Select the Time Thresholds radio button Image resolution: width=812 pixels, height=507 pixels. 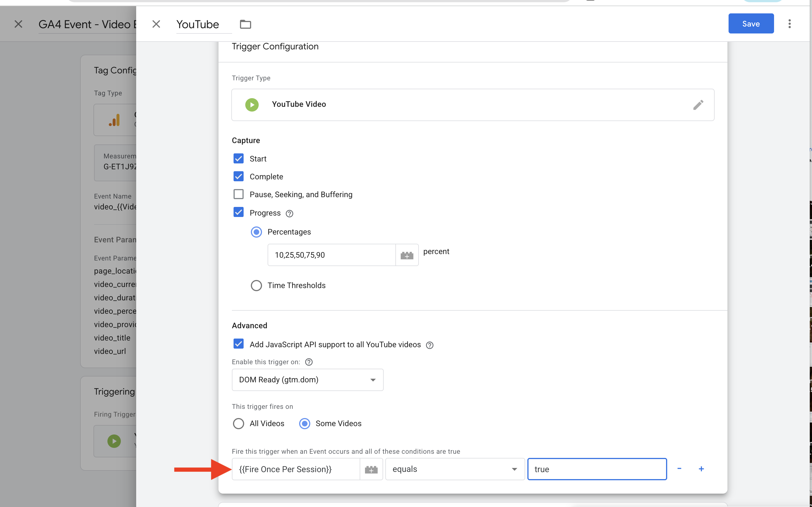click(256, 285)
